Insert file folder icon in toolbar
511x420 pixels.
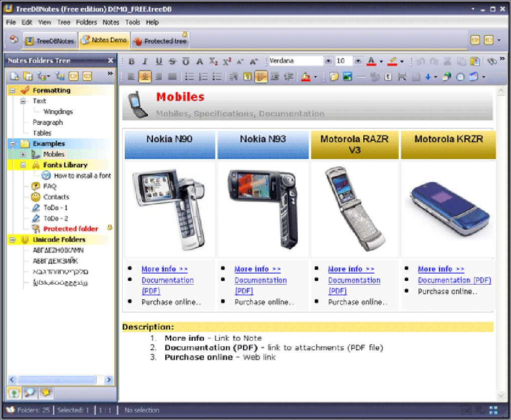pyautogui.click(x=334, y=77)
